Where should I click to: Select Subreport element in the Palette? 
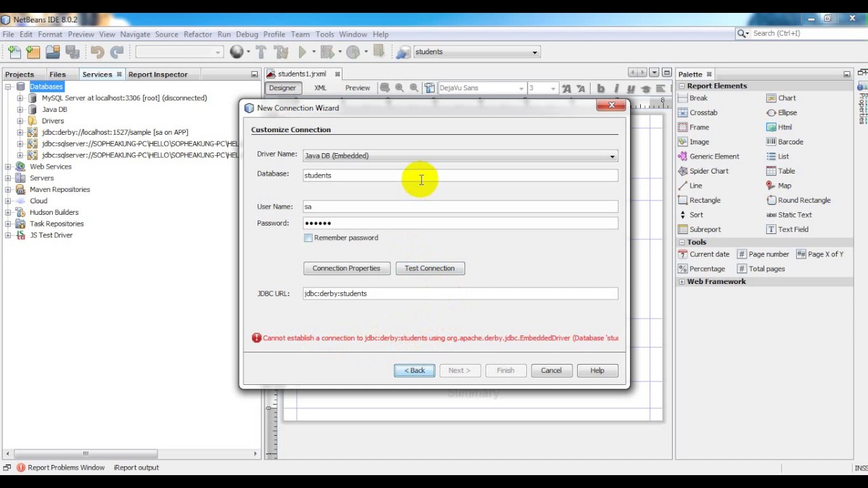point(700,229)
